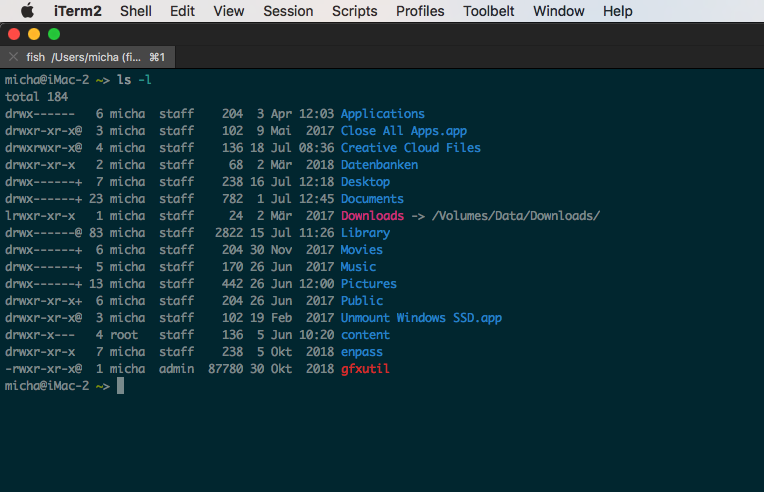Viewport: 764px width, 492px height.
Task: Open the iTerm2 application menu
Action: (x=75, y=11)
